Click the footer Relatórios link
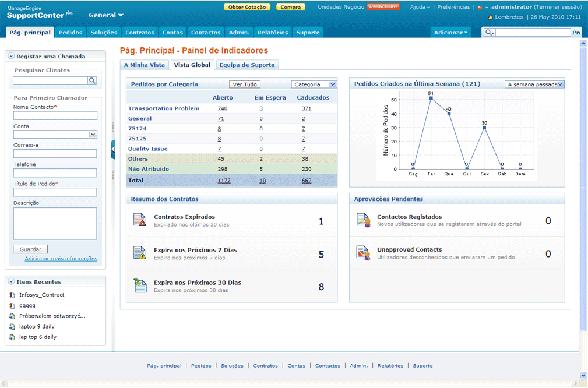Image resolution: width=588 pixels, height=388 pixels. click(x=390, y=366)
